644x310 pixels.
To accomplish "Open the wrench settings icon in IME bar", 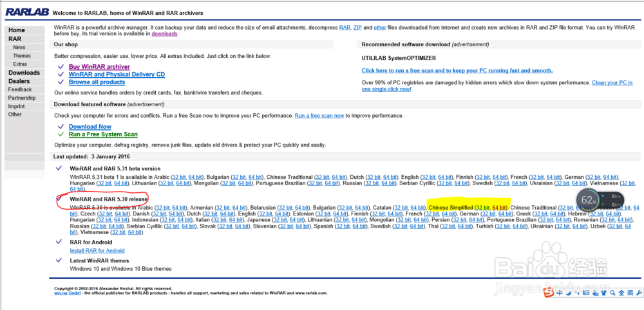I will tap(639, 293).
